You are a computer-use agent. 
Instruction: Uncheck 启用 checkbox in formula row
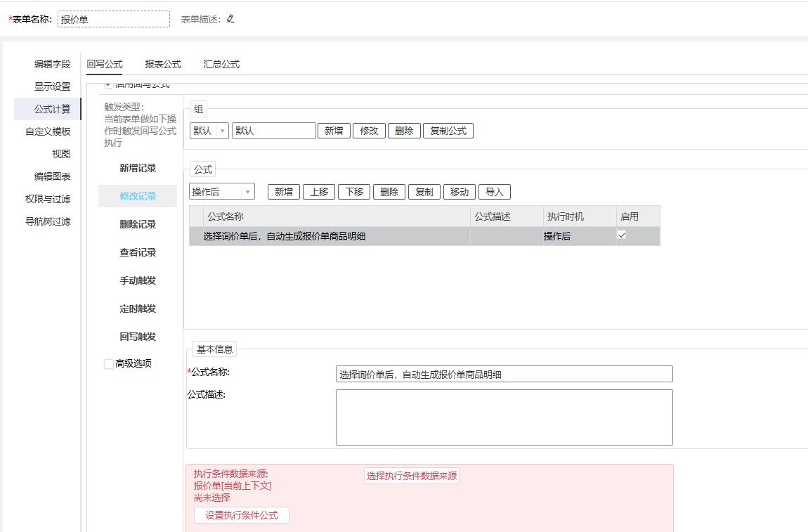point(622,235)
